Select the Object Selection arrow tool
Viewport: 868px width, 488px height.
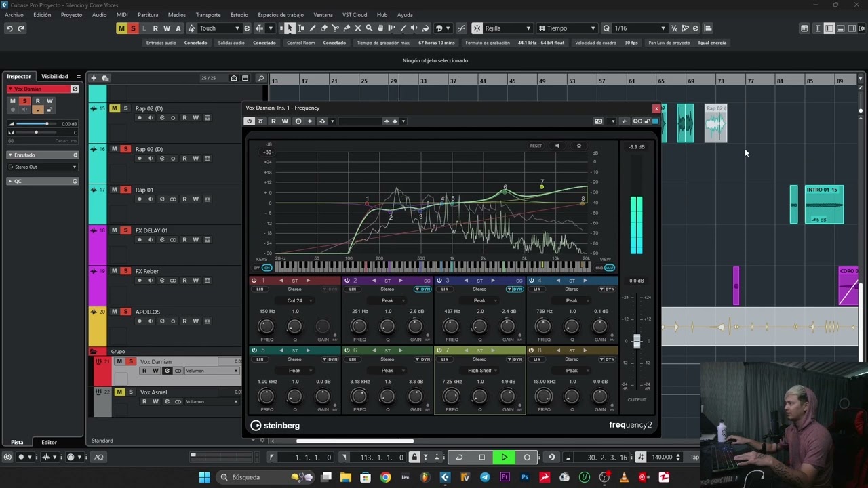tap(290, 28)
